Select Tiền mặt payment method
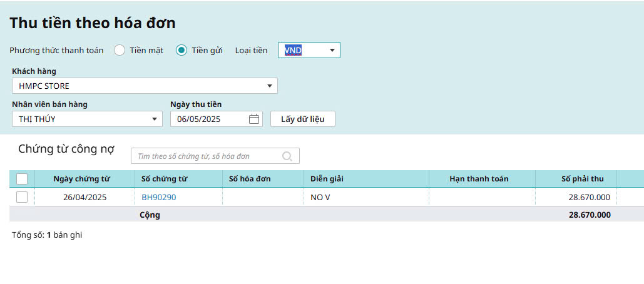 (120, 51)
